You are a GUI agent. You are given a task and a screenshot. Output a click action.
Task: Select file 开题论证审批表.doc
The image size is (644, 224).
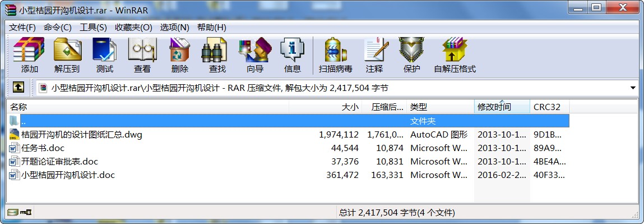[59, 162]
